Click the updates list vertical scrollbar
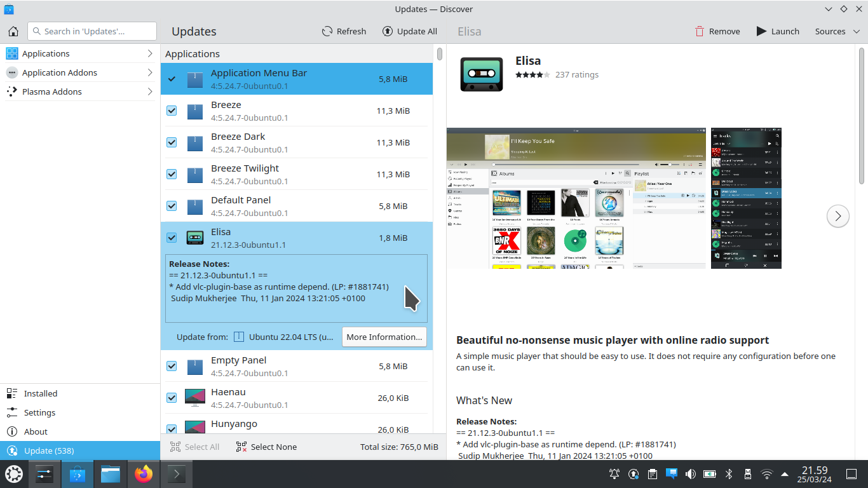The width and height of the screenshot is (868, 488). (x=440, y=55)
